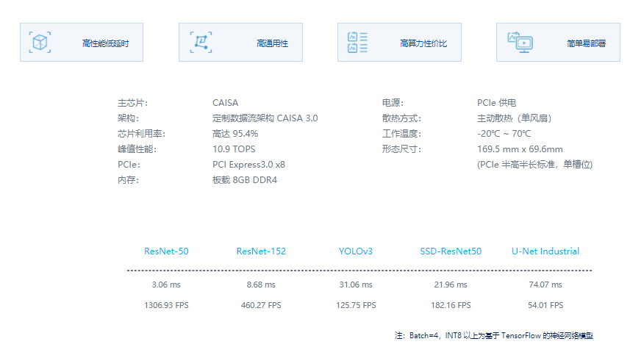Switch to the ResNet-152 benchmark tab

261,251
